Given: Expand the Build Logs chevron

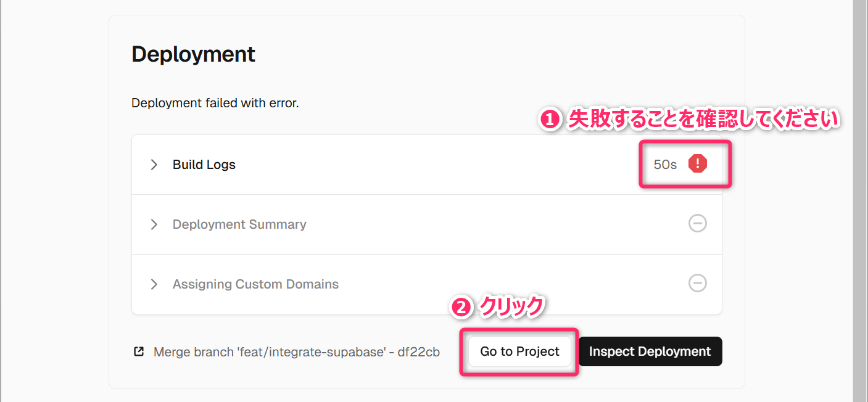Looking at the screenshot, I should [154, 165].
